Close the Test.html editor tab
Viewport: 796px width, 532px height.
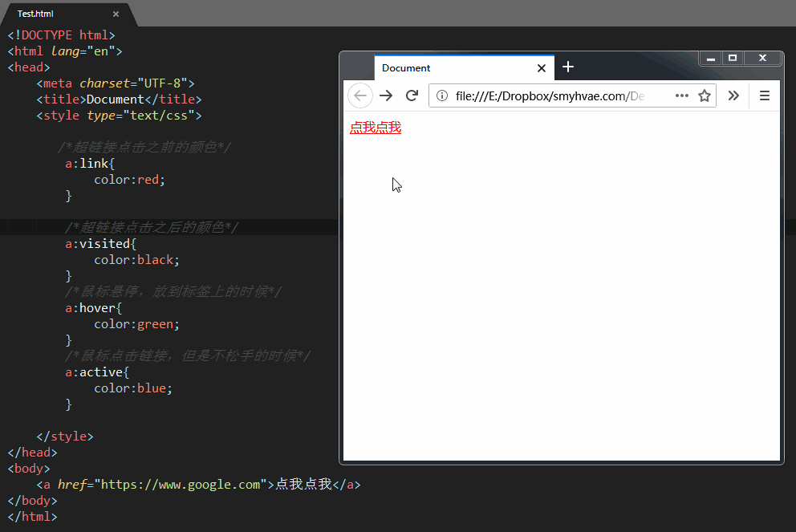115,14
